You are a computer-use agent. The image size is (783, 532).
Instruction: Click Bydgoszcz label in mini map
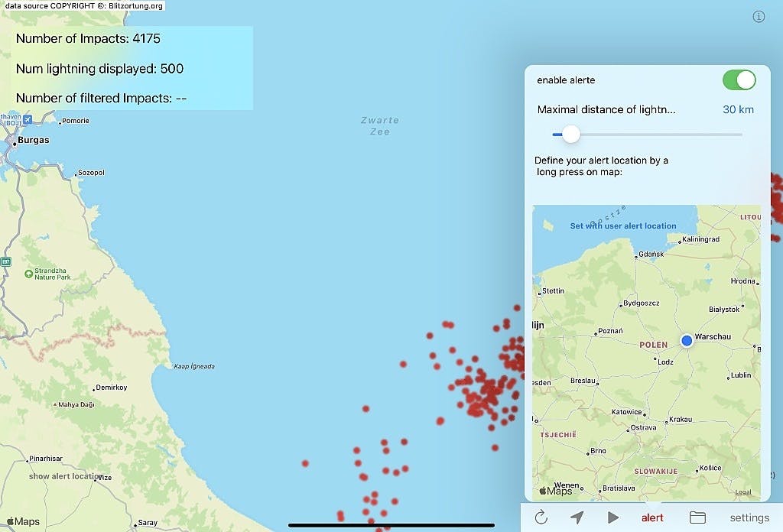coord(642,303)
